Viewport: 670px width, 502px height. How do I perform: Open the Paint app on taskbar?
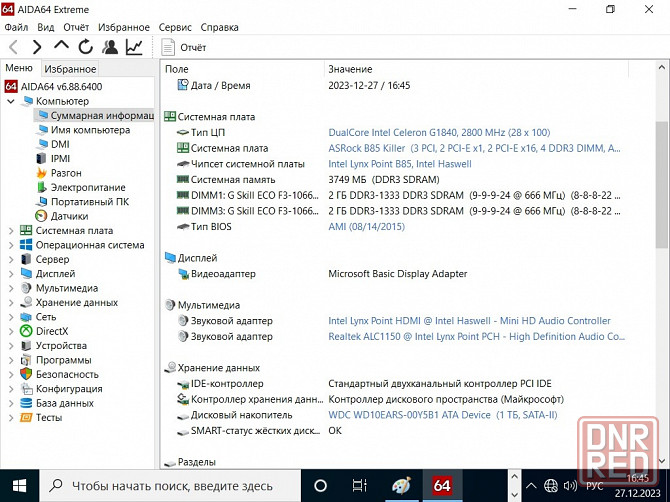coord(401,486)
